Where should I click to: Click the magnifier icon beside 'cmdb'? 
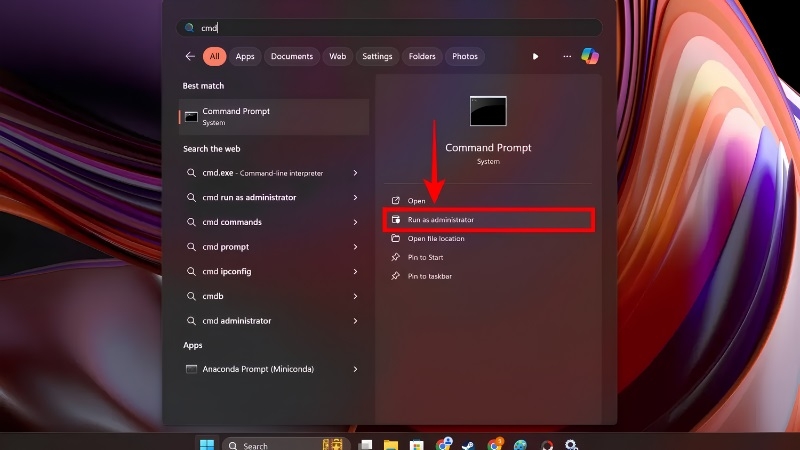point(191,296)
